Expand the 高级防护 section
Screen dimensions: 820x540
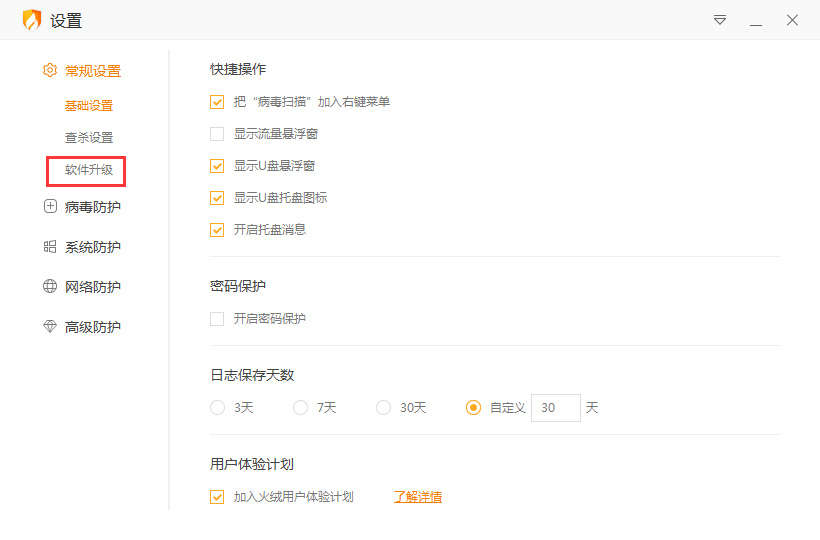[92, 327]
